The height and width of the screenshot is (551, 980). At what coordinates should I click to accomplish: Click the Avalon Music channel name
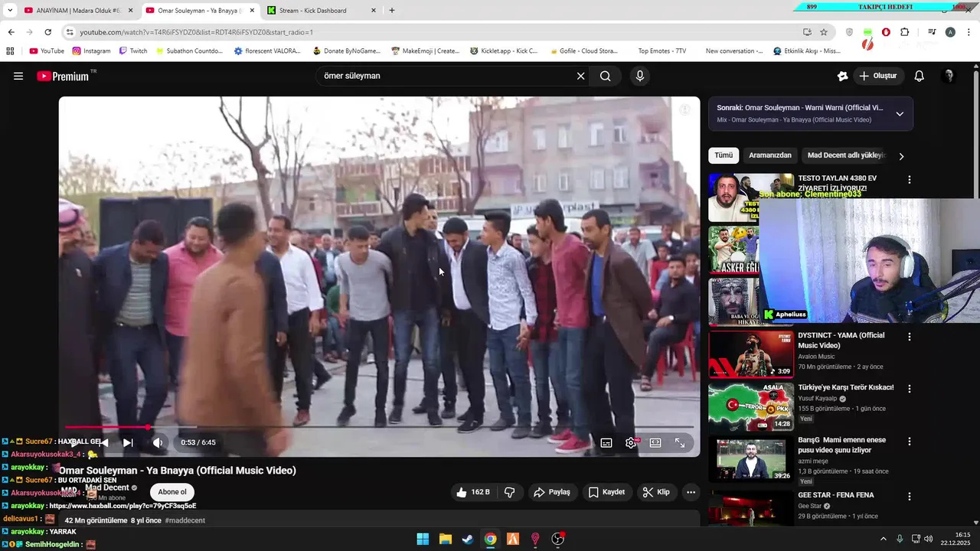816,356
